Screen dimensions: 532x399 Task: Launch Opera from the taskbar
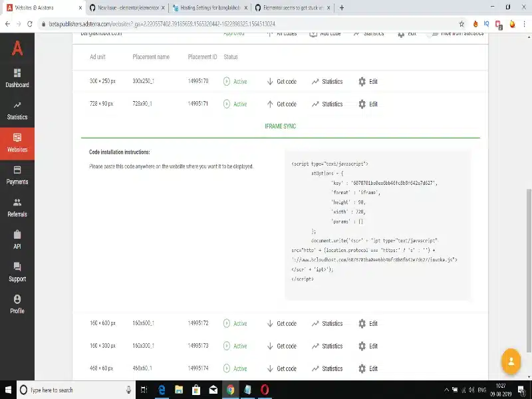coord(265,390)
